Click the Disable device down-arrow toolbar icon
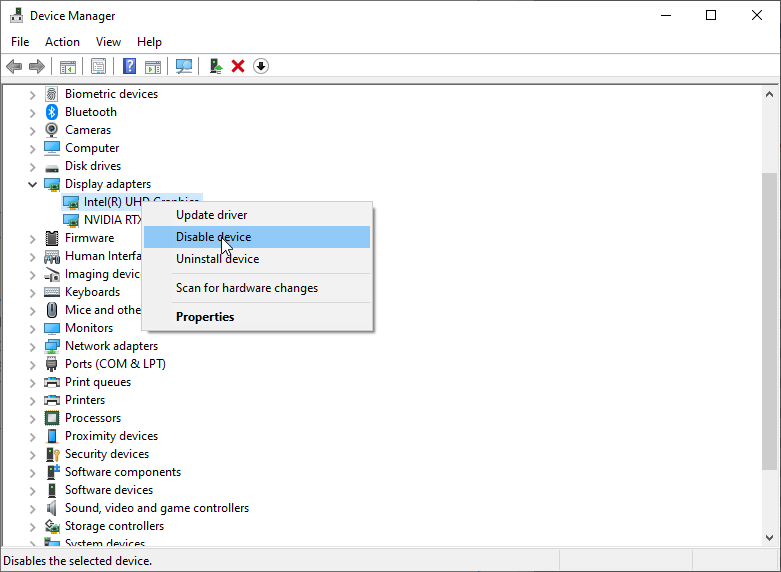Image resolution: width=781 pixels, height=572 pixels. (261, 66)
